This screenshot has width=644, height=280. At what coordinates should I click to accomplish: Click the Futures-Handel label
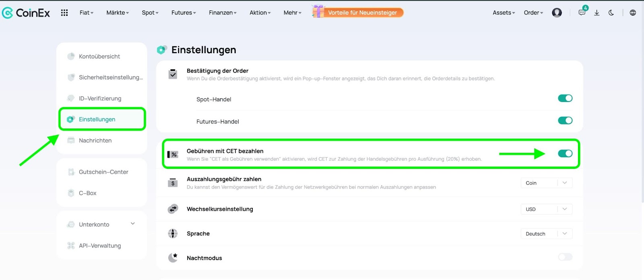pyautogui.click(x=218, y=121)
